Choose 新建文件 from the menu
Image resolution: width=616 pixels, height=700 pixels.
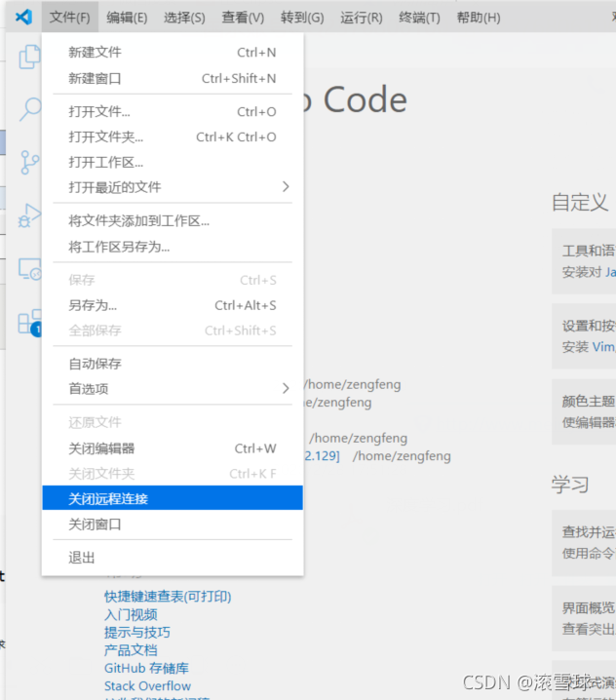point(173,53)
